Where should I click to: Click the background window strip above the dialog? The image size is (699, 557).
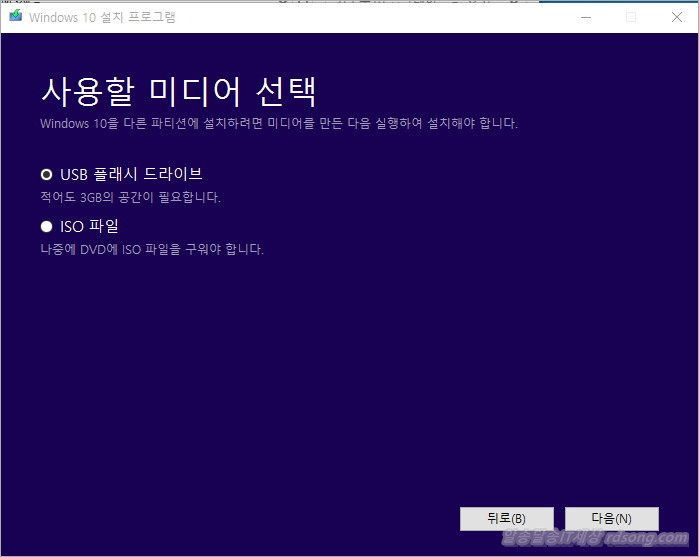tap(300, 2)
